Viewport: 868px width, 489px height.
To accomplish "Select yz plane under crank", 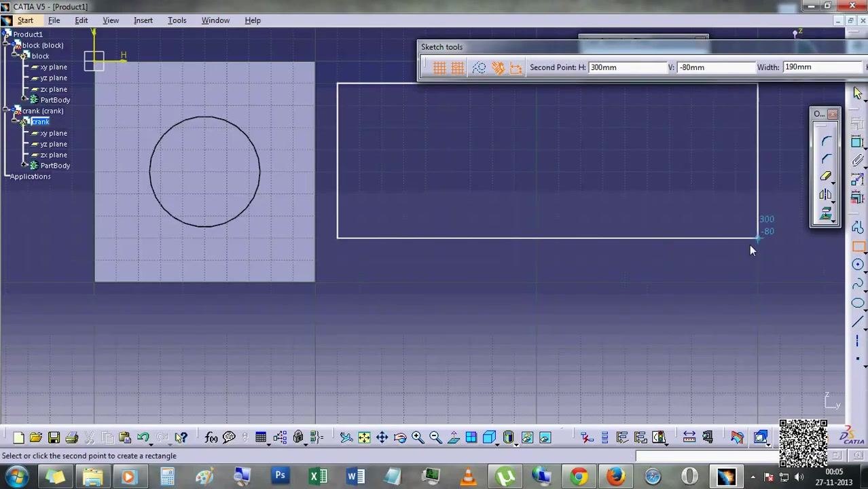I will [54, 144].
